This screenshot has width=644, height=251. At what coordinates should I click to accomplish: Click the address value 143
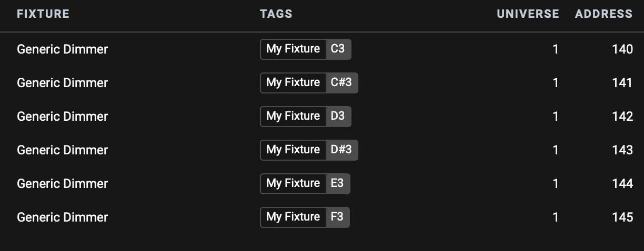coord(622,150)
